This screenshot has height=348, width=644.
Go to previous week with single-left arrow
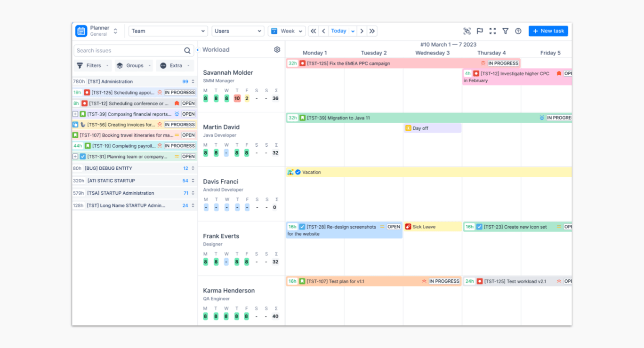[323, 31]
